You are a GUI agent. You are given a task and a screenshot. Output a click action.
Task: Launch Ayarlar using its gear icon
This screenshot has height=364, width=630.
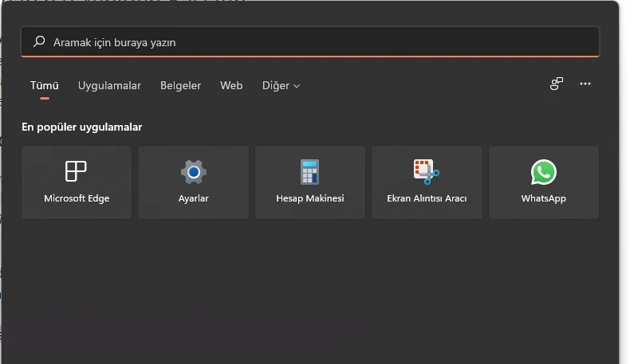coord(193,171)
